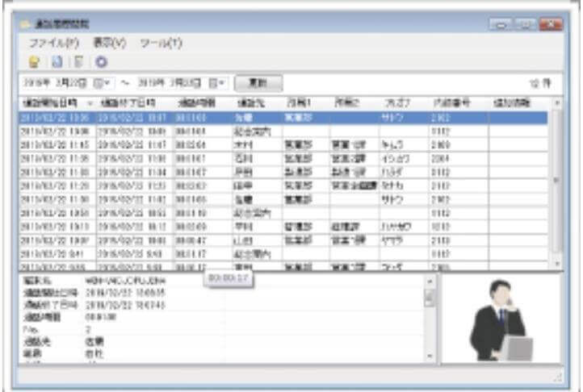Click the start date input field

click(x=52, y=83)
